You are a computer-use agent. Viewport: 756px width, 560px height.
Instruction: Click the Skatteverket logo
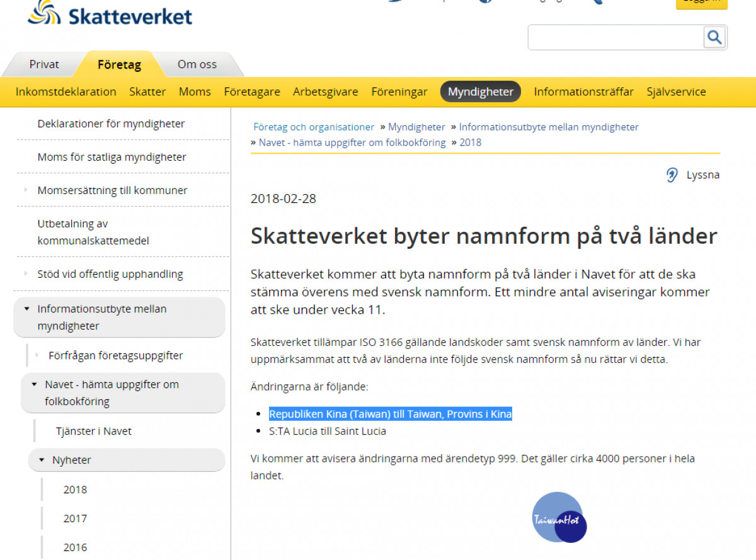tap(110, 13)
